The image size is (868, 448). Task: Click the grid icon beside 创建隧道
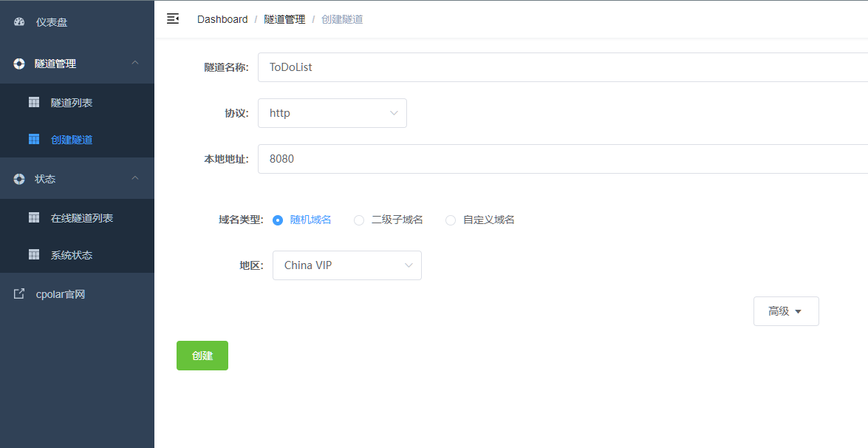(x=34, y=139)
